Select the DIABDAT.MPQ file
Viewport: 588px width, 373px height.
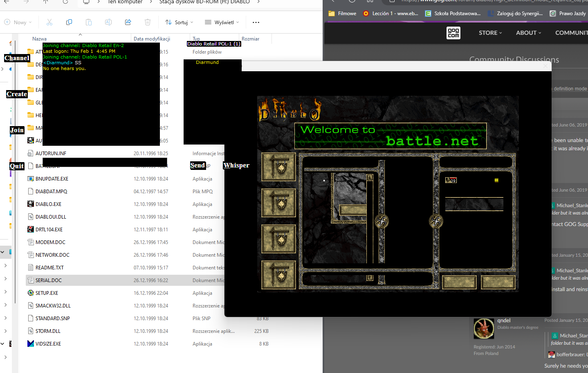(x=52, y=191)
